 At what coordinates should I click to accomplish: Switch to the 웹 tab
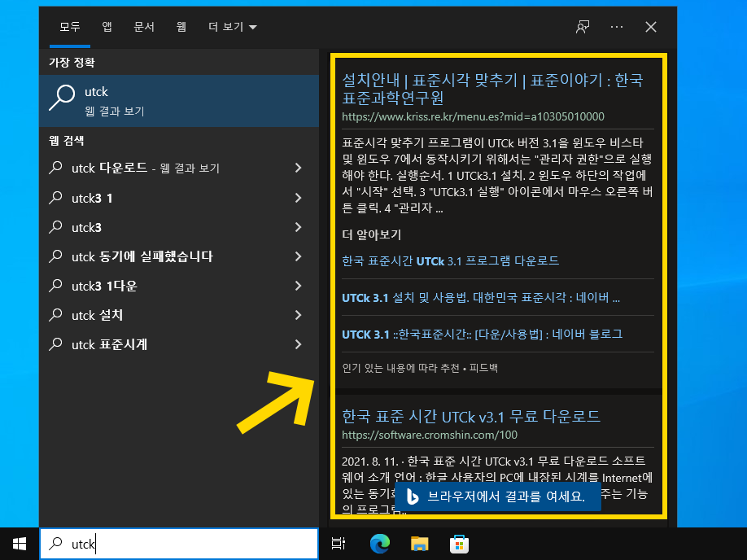[181, 27]
